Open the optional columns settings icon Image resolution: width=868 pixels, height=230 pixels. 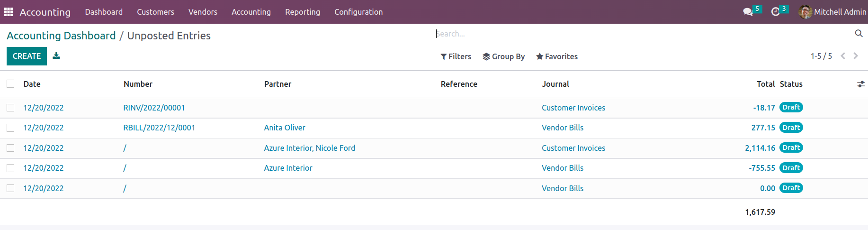coord(861,84)
